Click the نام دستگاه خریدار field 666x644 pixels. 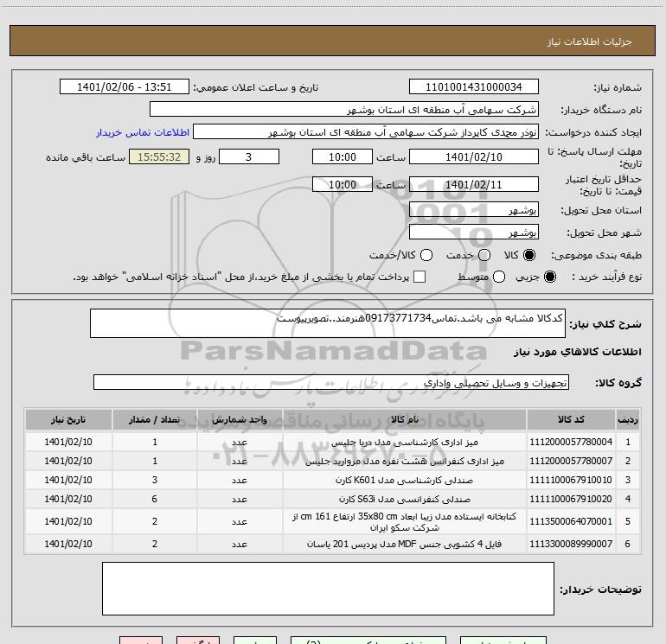pyautogui.click(x=344, y=110)
